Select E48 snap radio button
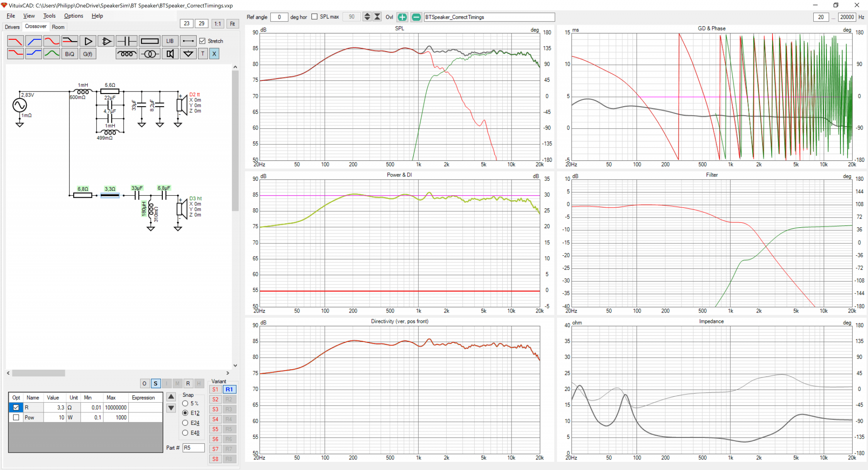The width and height of the screenshot is (868, 470). [x=185, y=433]
